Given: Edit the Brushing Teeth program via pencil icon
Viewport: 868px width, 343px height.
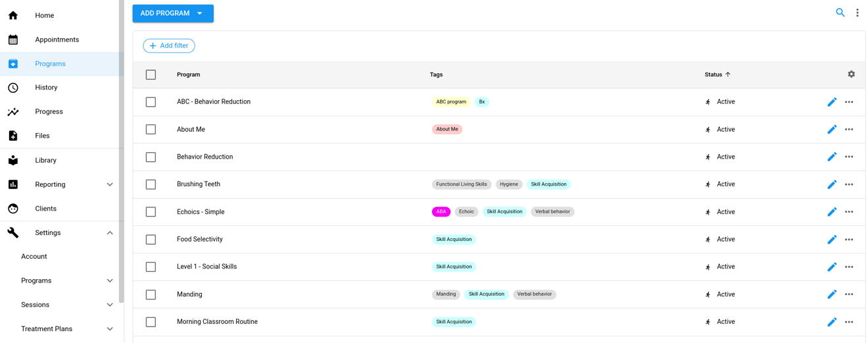Looking at the screenshot, I should pos(831,184).
